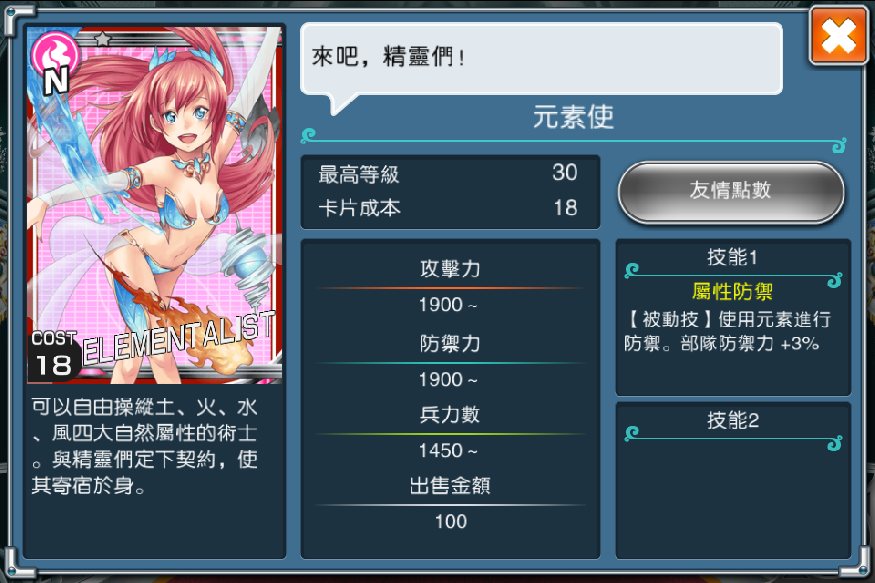Tap the star rarity icon on card
875x583 pixels.
point(103,39)
